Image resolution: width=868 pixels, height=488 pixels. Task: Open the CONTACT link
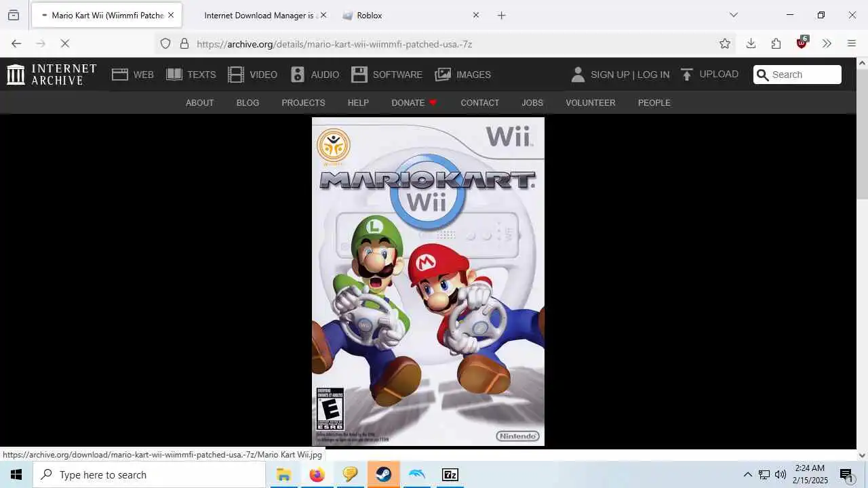pos(479,103)
